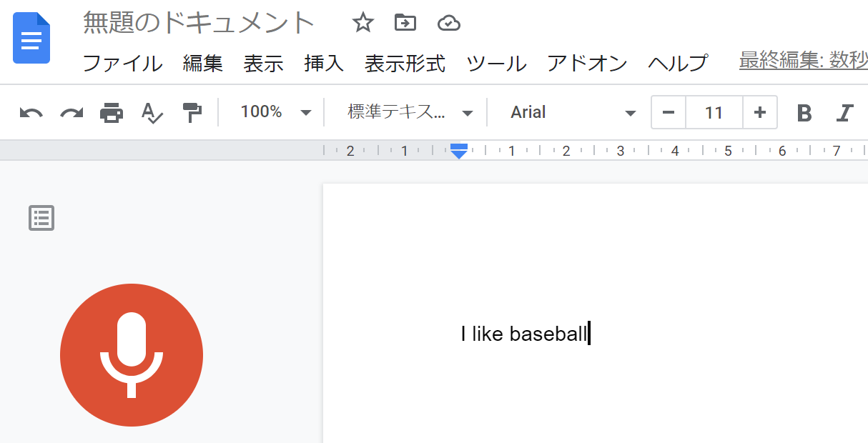Click the move to folder icon
This screenshot has width=868, height=443.
(405, 24)
